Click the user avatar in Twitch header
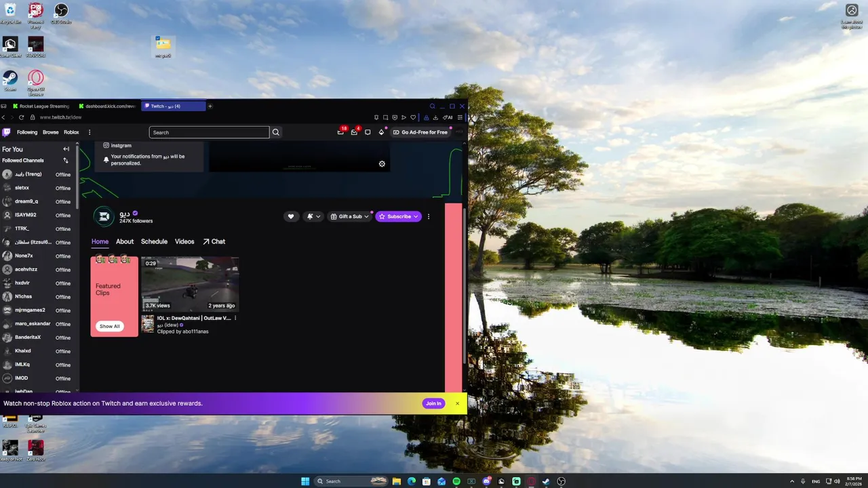 [460, 132]
